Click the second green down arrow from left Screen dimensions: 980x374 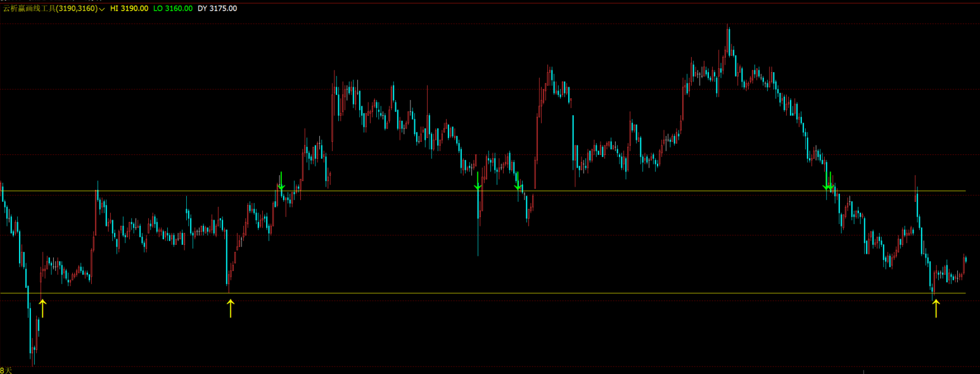coord(478,182)
